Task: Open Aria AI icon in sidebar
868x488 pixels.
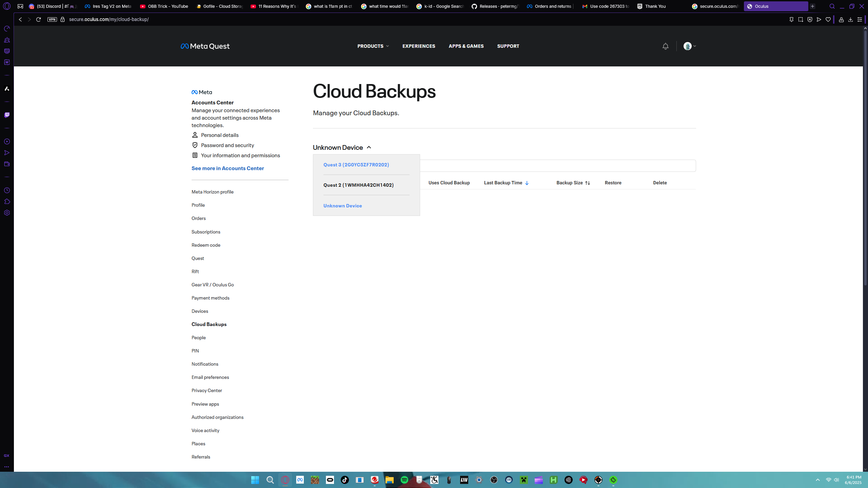Action: 7,89
